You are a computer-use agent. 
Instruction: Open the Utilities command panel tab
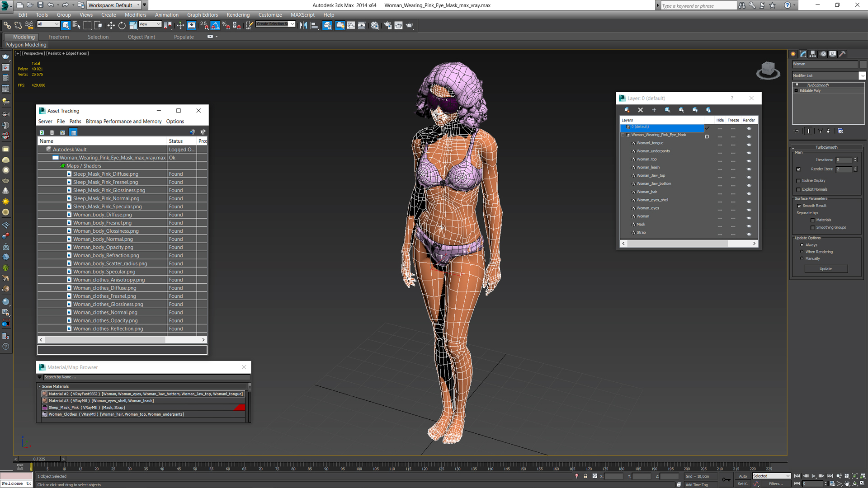842,54
